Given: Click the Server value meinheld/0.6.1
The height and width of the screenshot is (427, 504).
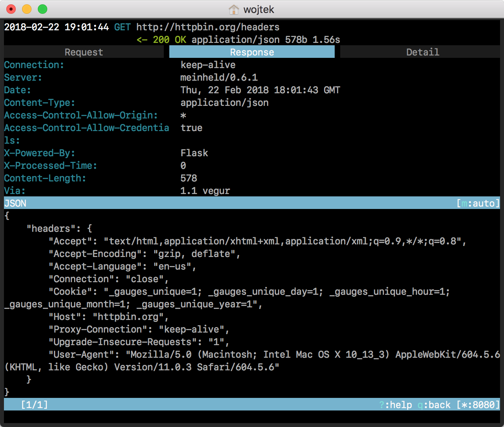Looking at the screenshot, I should pyautogui.click(x=219, y=78).
